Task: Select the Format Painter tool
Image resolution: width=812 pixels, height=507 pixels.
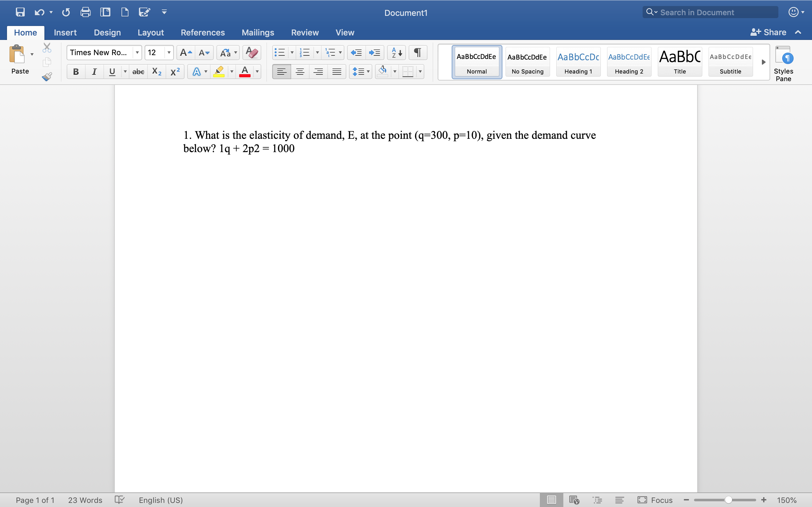Action: click(x=47, y=76)
